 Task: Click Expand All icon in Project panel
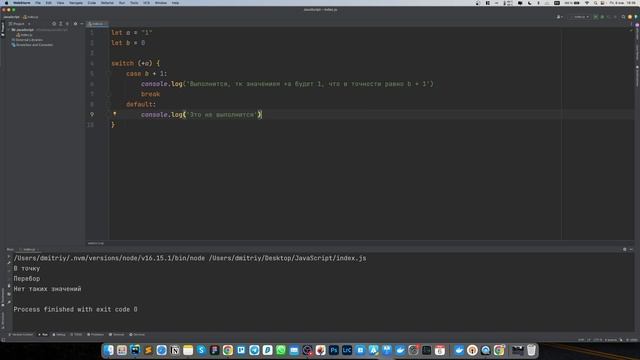tap(61, 24)
